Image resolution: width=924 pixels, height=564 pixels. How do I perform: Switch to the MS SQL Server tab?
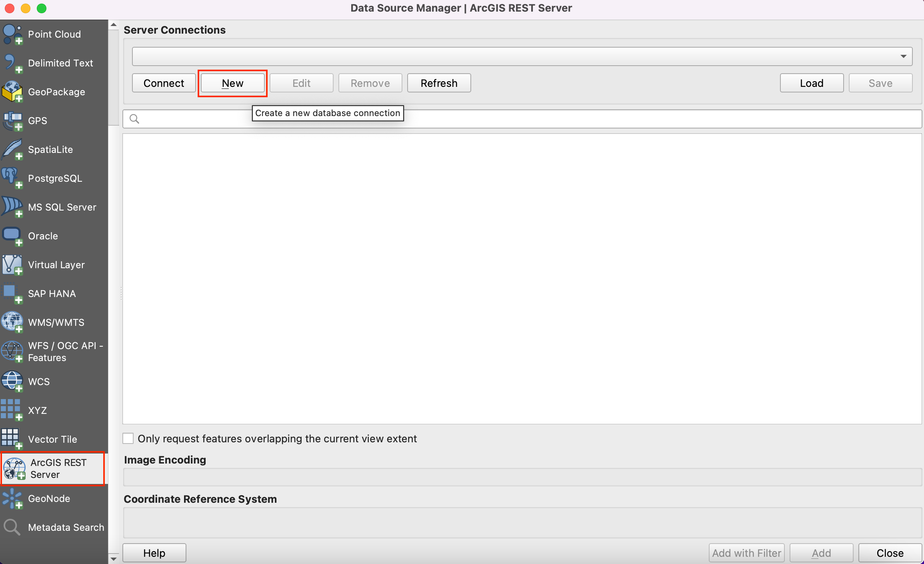62,207
